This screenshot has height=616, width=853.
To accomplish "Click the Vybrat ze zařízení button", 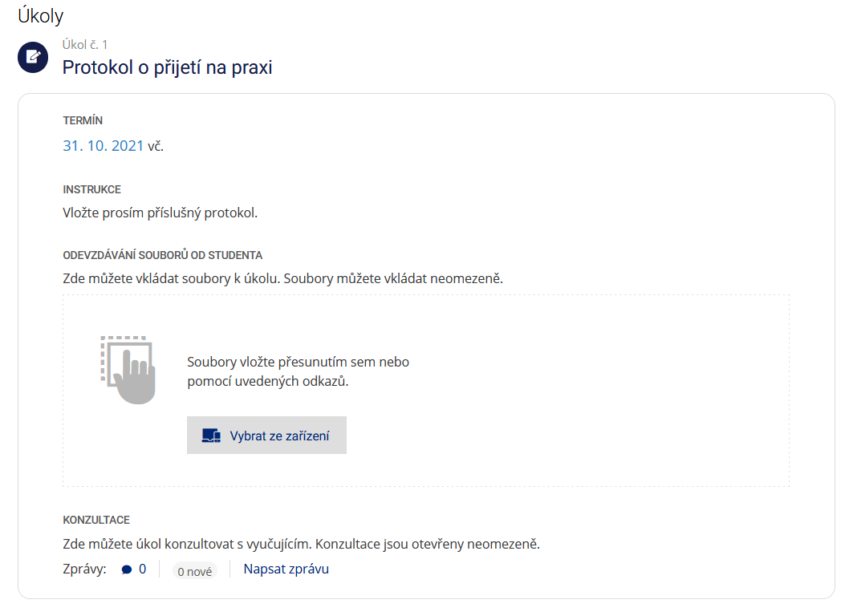I will [266, 435].
